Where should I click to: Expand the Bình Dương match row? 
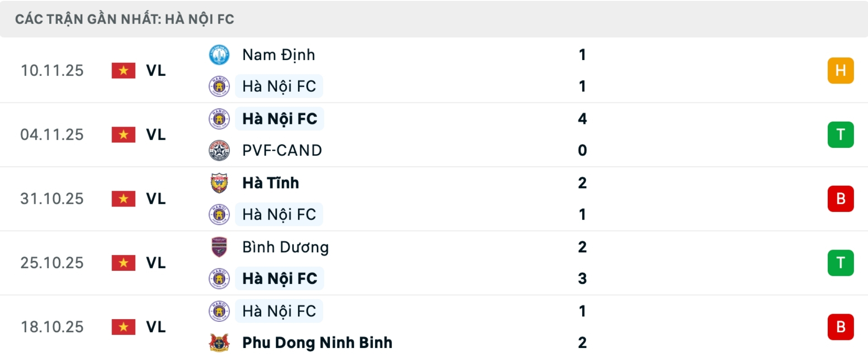click(452, 263)
